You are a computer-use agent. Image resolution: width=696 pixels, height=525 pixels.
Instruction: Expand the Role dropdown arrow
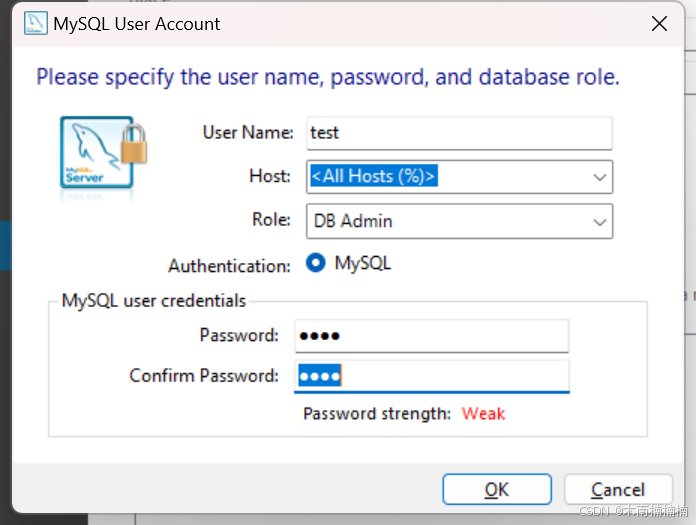click(x=600, y=221)
